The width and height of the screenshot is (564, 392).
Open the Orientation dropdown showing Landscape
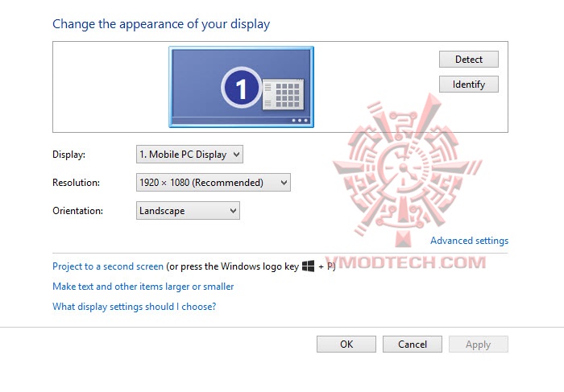[188, 211]
